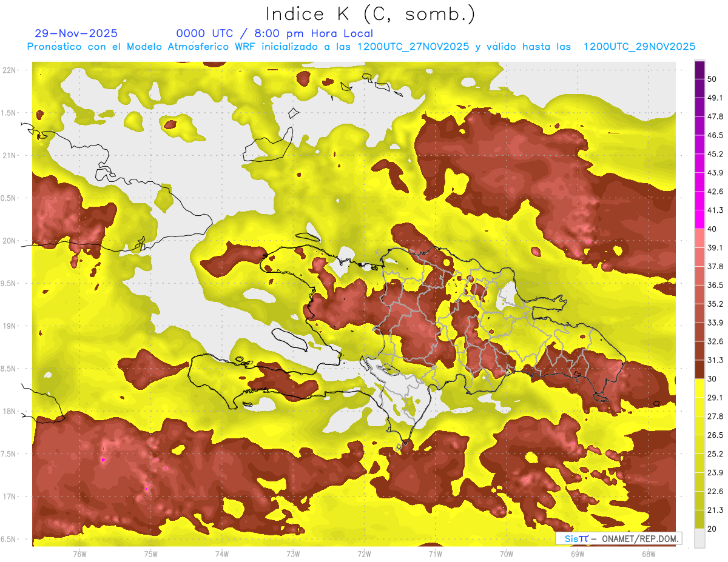Click the colorbar value "41.3"
Viewport: 728px width, 562px height.
point(715,210)
